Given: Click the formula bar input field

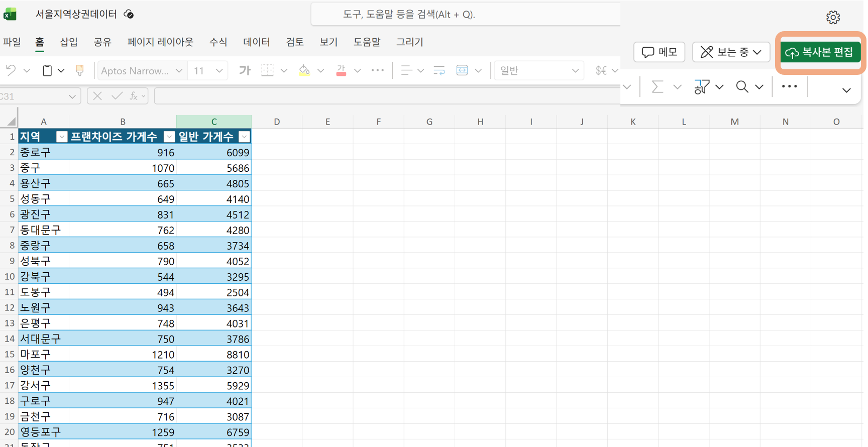Looking at the screenshot, I should click(387, 96).
